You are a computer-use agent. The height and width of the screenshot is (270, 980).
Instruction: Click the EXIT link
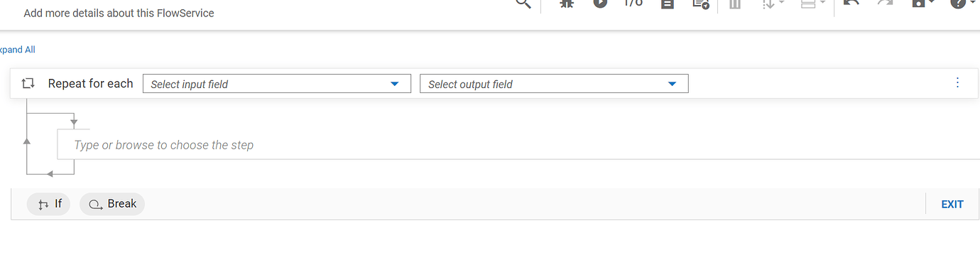(952, 204)
